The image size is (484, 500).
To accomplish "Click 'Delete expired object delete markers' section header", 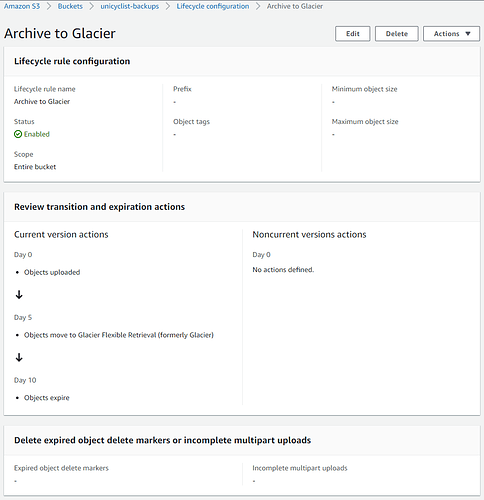I will [x=162, y=440].
